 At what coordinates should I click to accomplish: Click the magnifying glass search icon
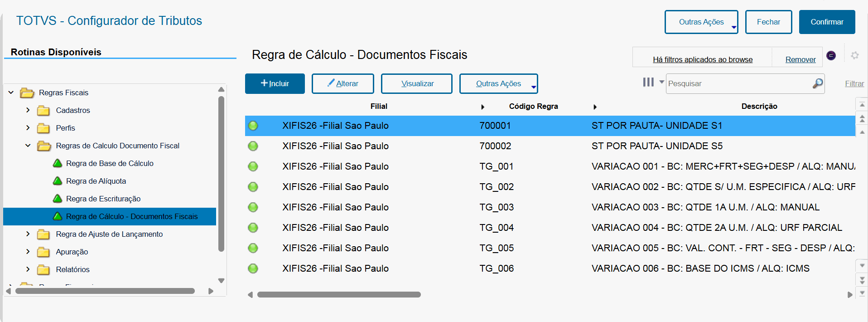pos(817,83)
